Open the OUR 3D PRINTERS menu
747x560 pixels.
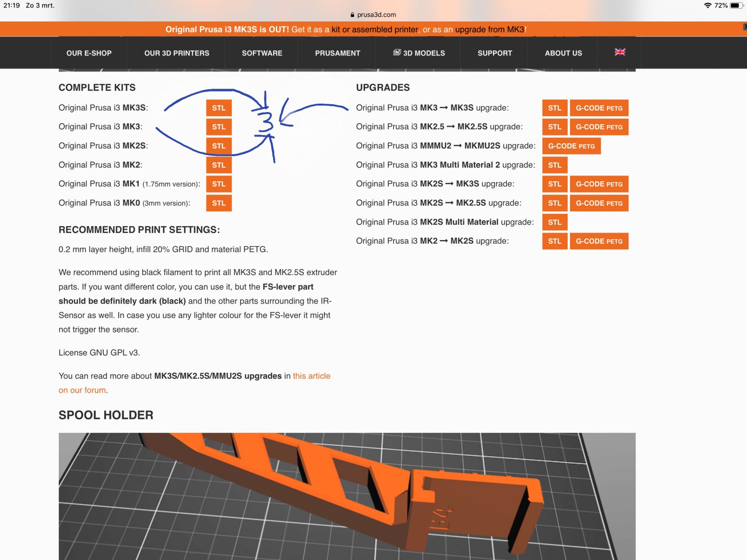[176, 53]
